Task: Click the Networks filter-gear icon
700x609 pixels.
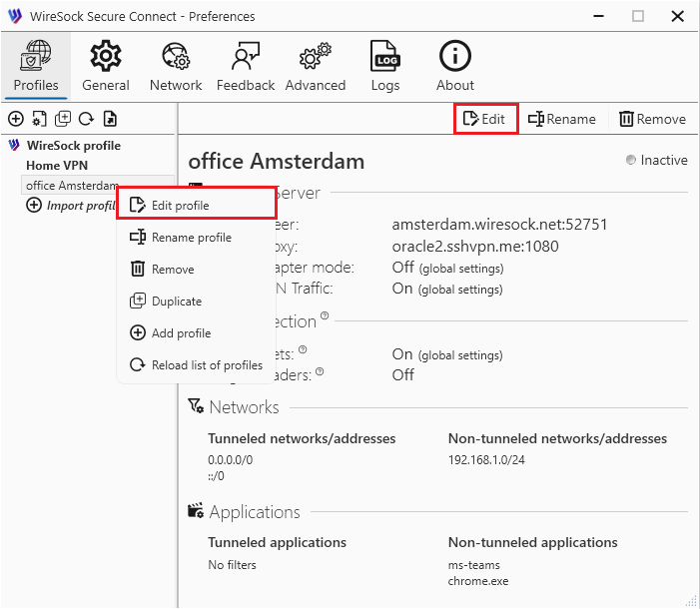Action: pos(196,406)
